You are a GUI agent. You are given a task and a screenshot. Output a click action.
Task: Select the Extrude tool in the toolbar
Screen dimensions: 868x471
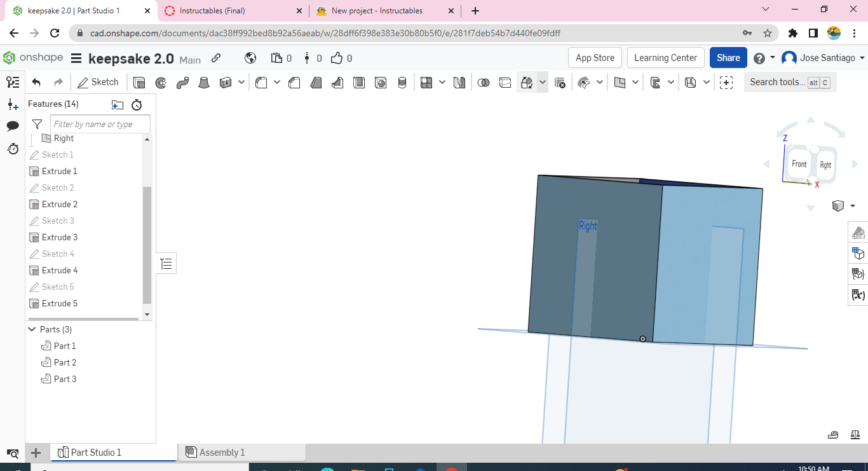(x=139, y=83)
